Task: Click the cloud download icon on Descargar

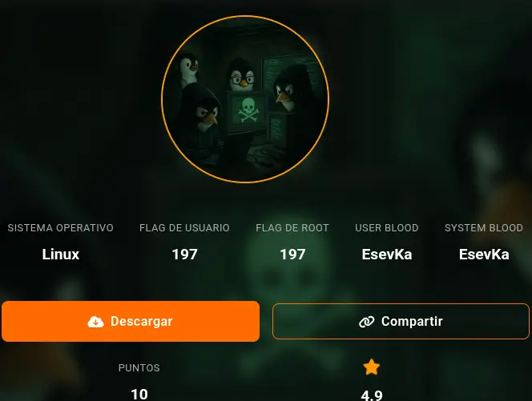Action: [95, 321]
